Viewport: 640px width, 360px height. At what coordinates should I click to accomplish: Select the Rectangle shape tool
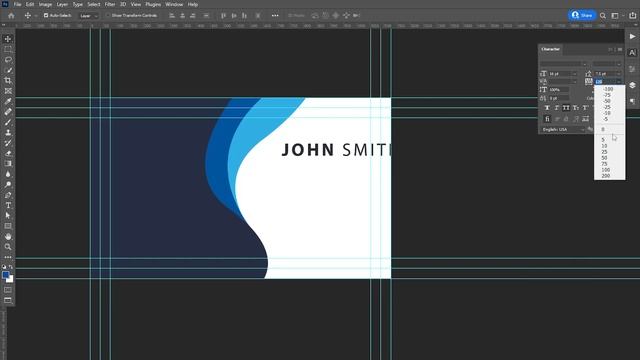click(x=8, y=226)
